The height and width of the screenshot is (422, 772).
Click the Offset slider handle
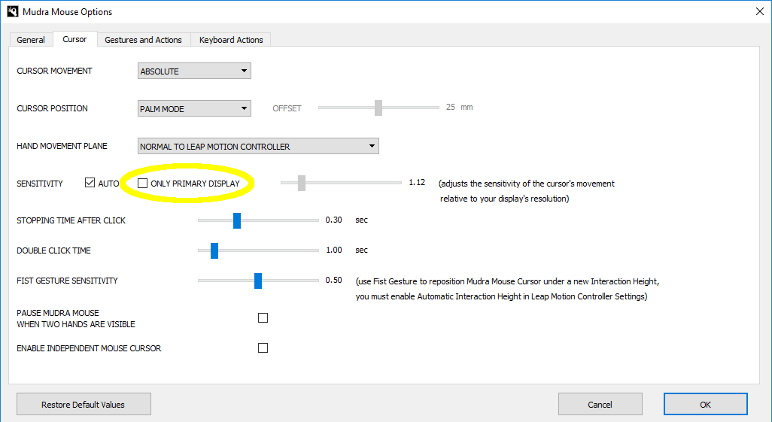pyautogui.click(x=378, y=108)
